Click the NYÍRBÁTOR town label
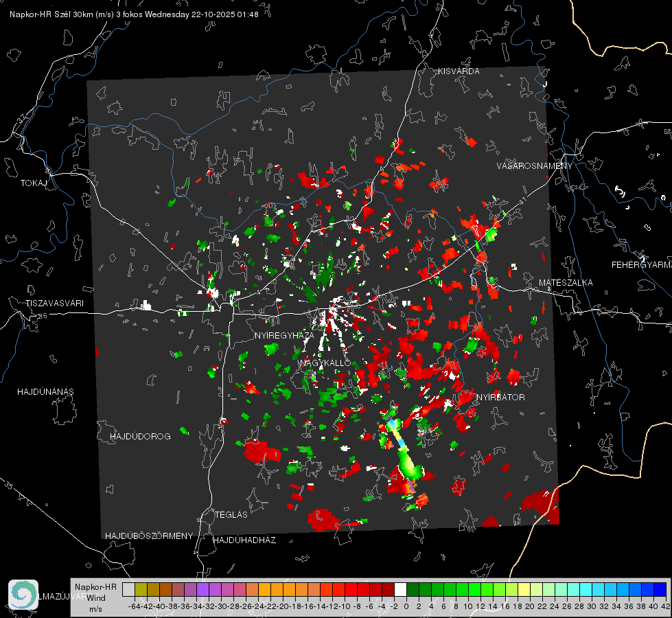 coord(500,397)
